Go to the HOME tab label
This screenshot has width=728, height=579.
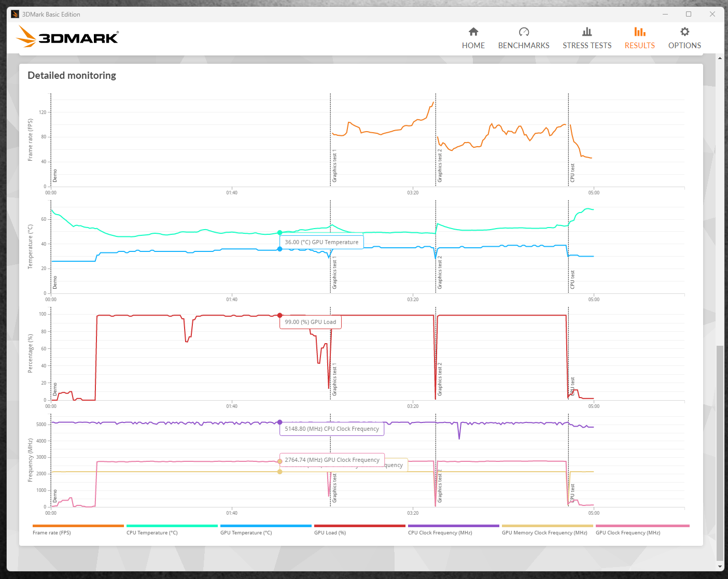click(473, 46)
